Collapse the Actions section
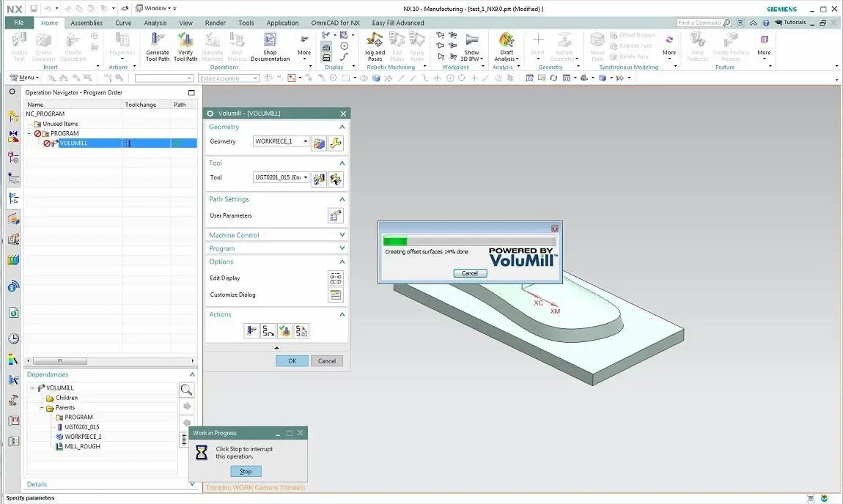843x504 pixels. [x=342, y=314]
